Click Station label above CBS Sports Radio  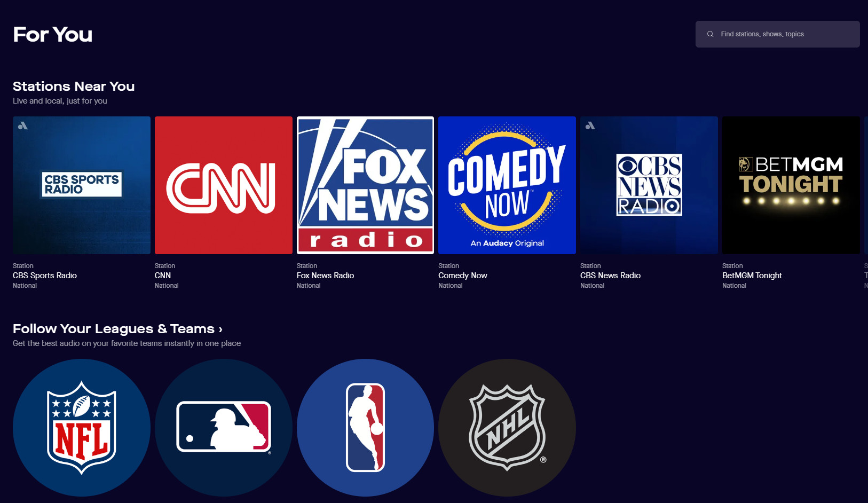23,266
